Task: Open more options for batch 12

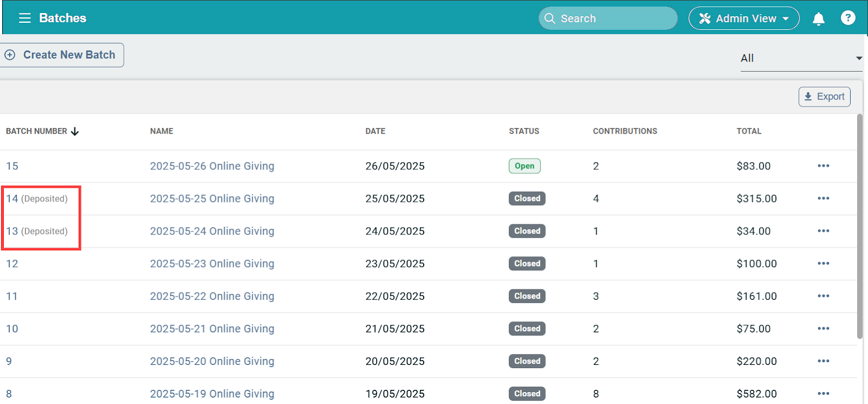Action: pyautogui.click(x=824, y=263)
